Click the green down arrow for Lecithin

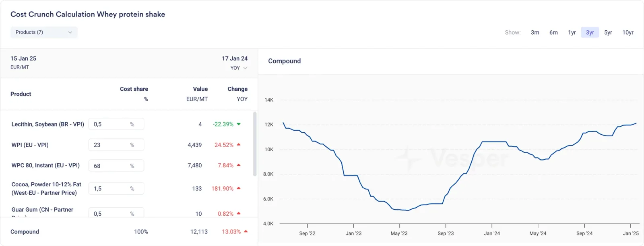click(239, 124)
